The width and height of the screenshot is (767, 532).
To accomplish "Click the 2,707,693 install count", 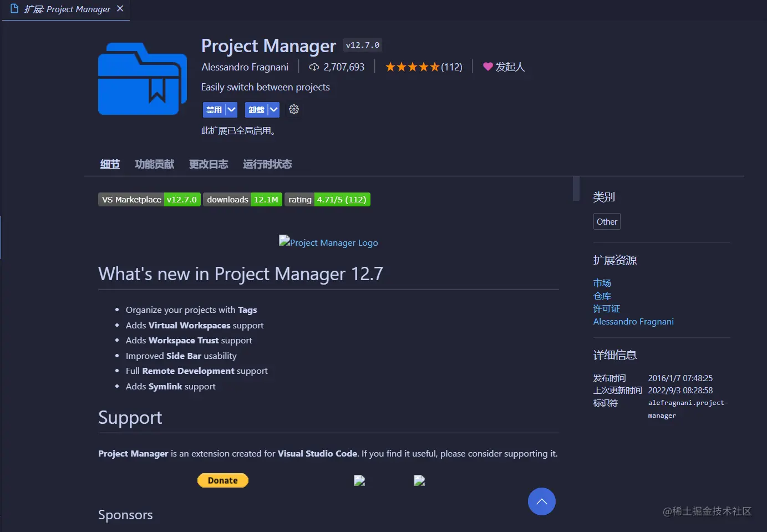I will click(x=344, y=67).
